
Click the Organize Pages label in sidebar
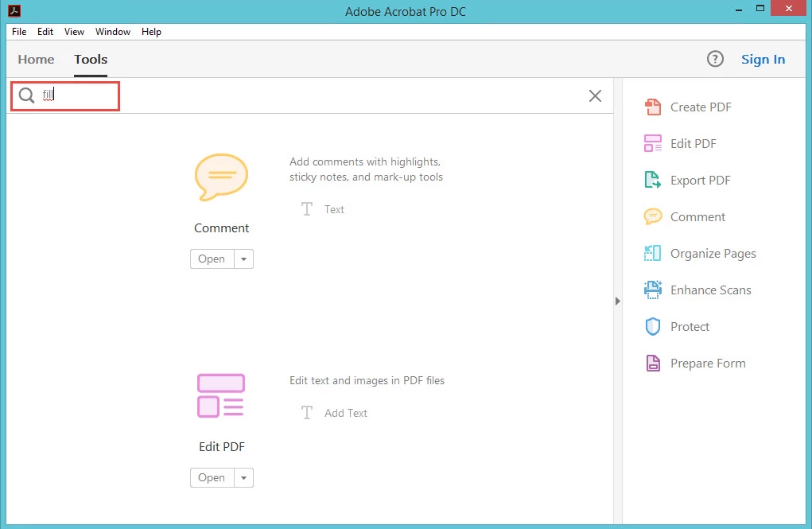(x=713, y=254)
